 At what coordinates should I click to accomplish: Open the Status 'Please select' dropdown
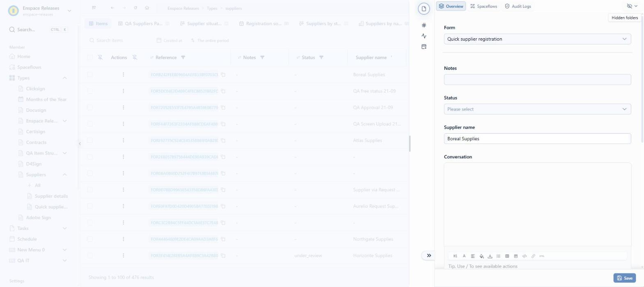pos(537,109)
